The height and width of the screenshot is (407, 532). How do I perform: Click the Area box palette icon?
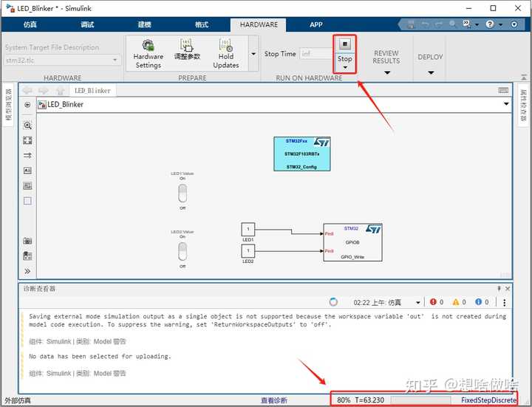tap(27, 201)
